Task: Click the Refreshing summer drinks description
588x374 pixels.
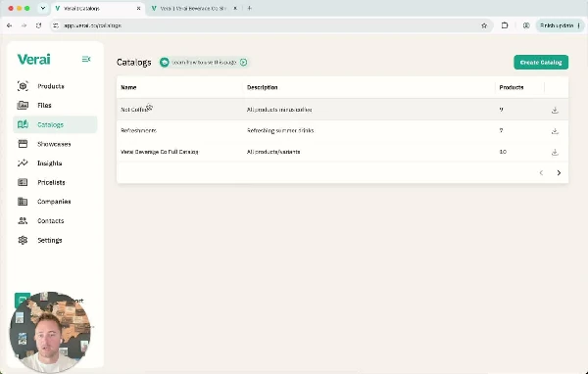Action: coord(280,131)
